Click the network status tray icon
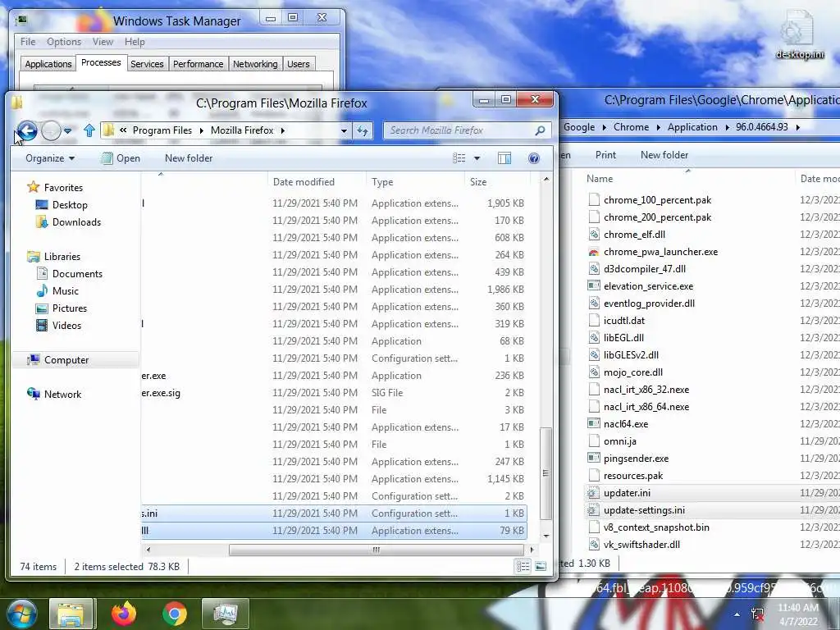The width and height of the screenshot is (840, 630). click(x=757, y=614)
